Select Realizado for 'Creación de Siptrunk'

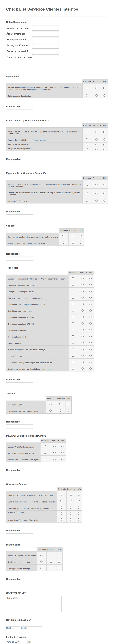pos(51,404)
